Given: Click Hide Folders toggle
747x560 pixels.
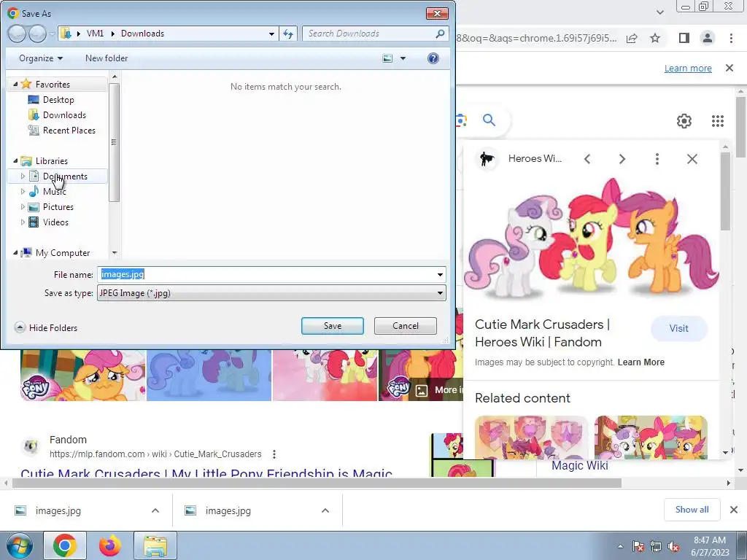Looking at the screenshot, I should pyautogui.click(x=46, y=327).
